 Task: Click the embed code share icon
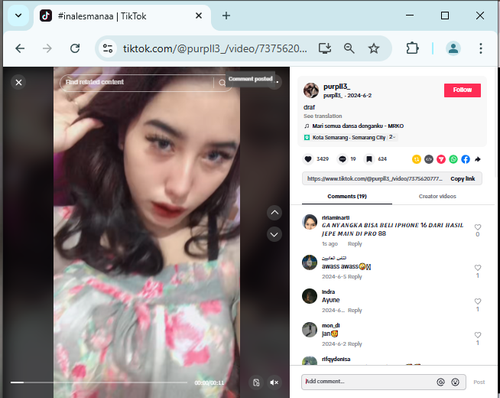click(x=429, y=159)
